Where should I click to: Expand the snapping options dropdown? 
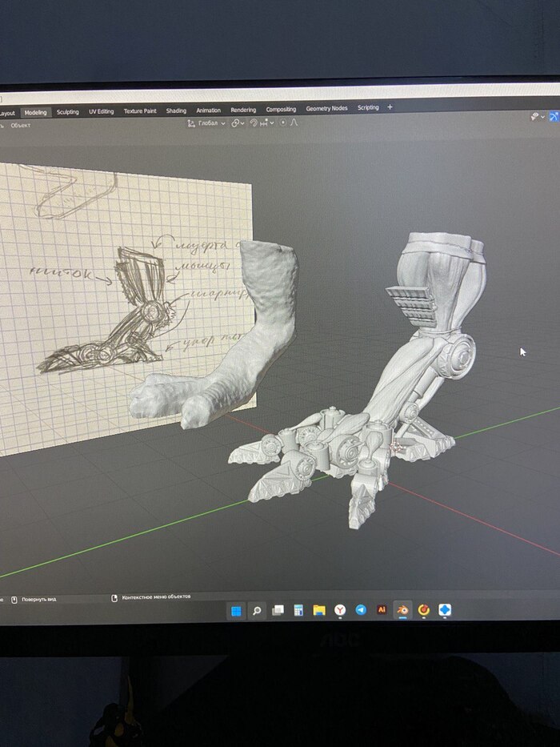click(267, 123)
